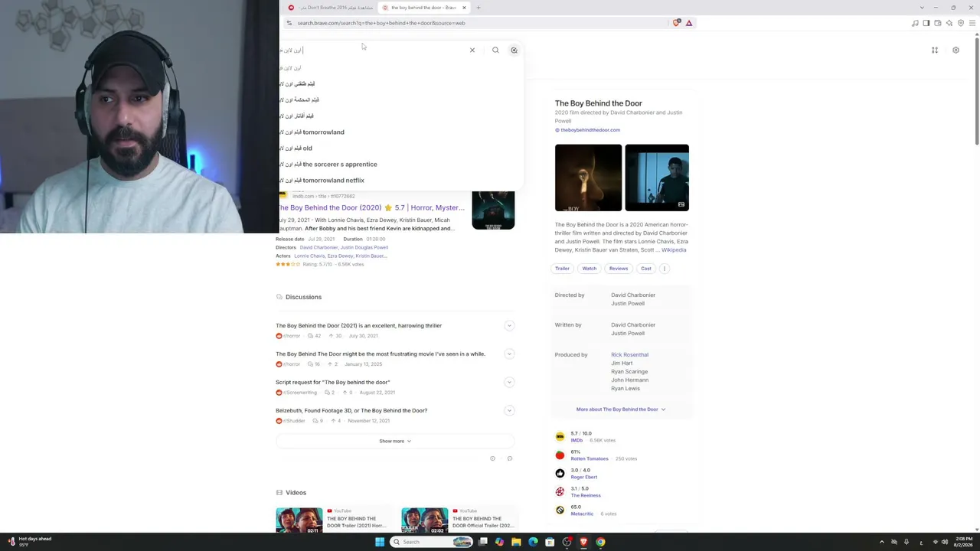
Task: Open the left movie image in info panel
Action: (x=588, y=178)
